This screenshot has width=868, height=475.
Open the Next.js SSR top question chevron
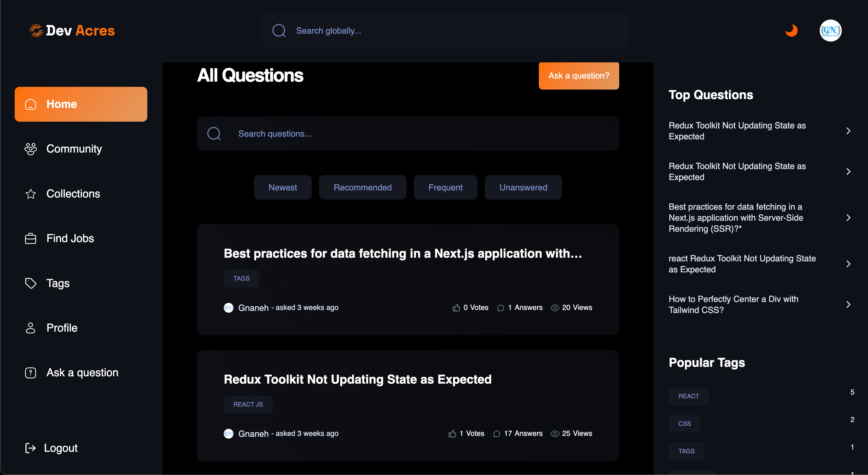(x=848, y=218)
